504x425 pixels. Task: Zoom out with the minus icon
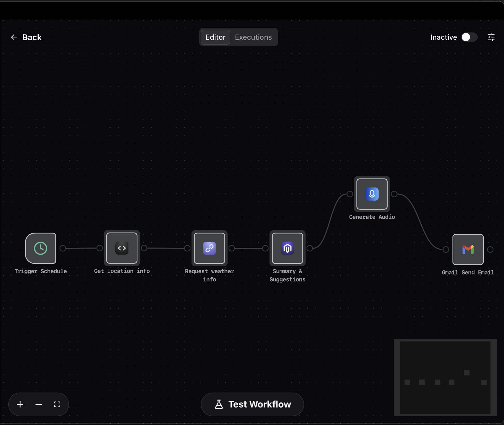point(39,404)
